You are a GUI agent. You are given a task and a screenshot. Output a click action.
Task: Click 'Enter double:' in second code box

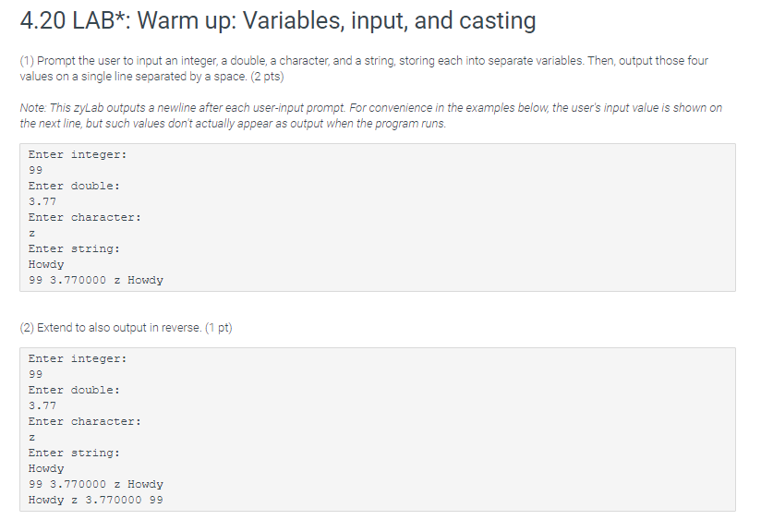click(74, 391)
